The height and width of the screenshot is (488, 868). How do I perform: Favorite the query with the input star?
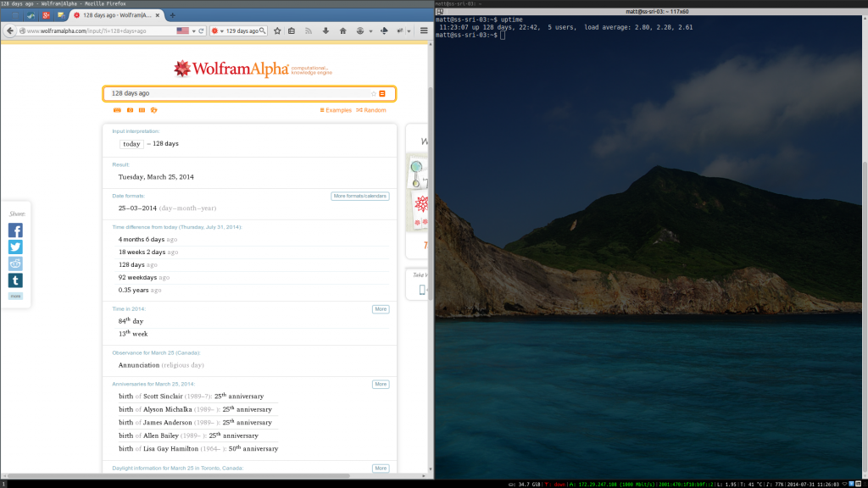[374, 93]
